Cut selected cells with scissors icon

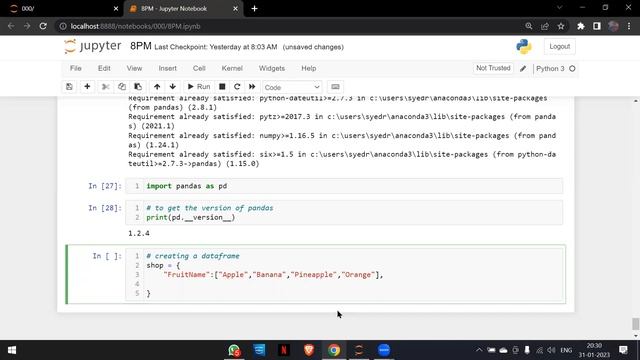[105, 87]
